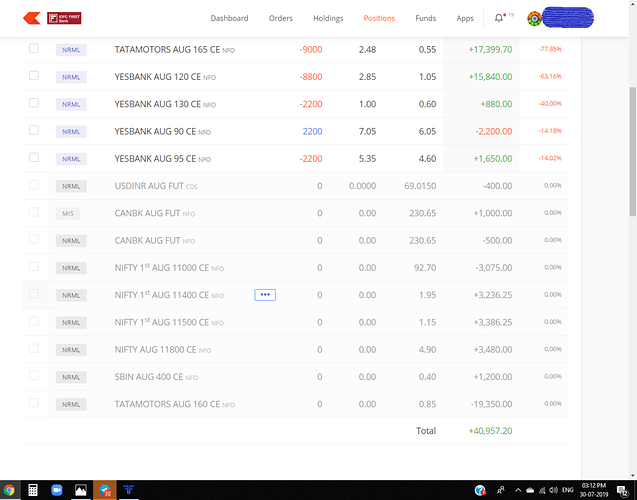Screen dimensions: 637x500
Task: Toggle checkbox for MIS CANBK AUG FUT
Action: pyautogui.click(x=34, y=212)
